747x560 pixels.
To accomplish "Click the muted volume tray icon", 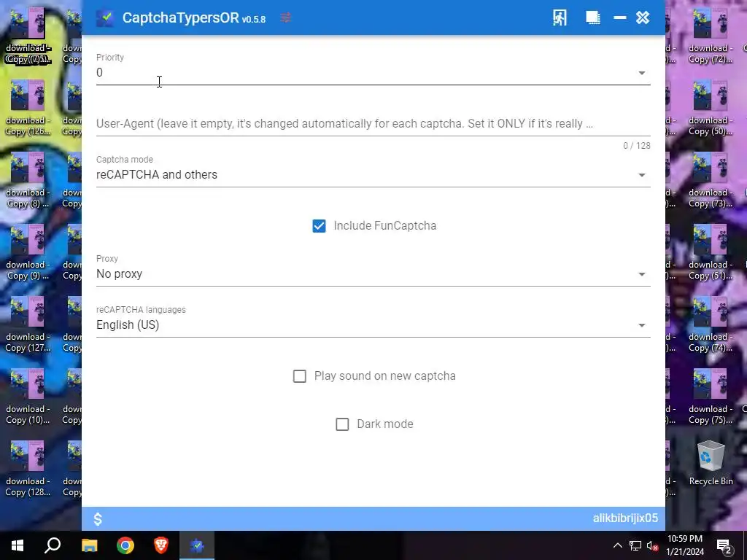I will (652, 545).
